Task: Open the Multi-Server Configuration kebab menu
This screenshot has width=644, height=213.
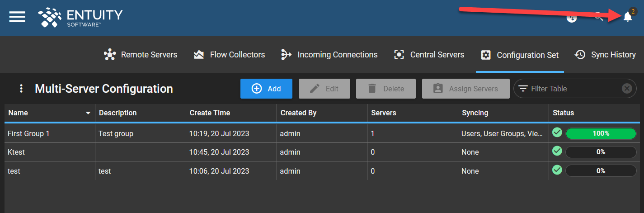Action: [21, 89]
